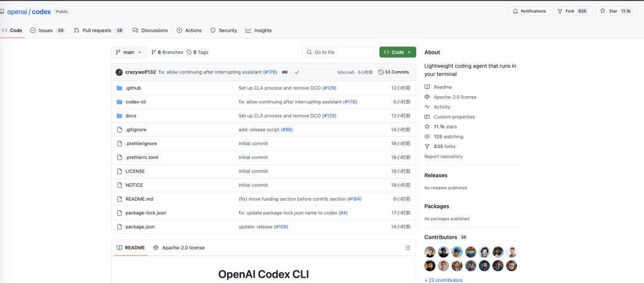Open the Readme link in About
This screenshot has height=283, width=644.
(438, 87)
